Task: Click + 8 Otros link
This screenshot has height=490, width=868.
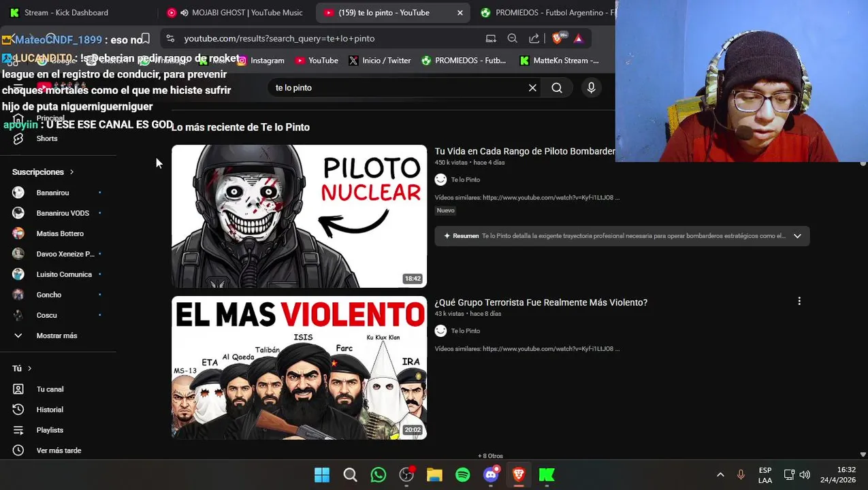Action: point(490,456)
